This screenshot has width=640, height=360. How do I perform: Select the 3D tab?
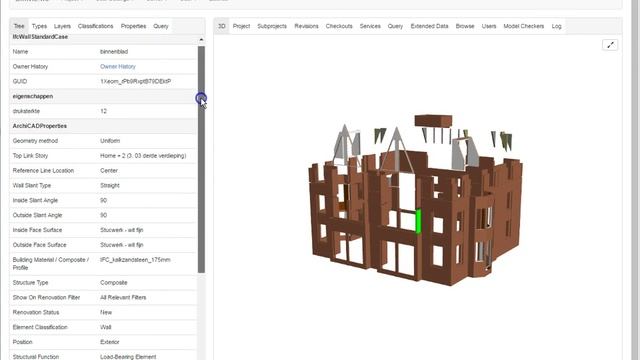pyautogui.click(x=222, y=26)
